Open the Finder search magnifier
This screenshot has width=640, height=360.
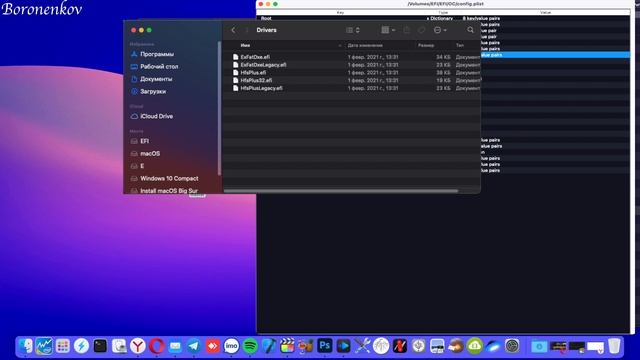point(470,30)
